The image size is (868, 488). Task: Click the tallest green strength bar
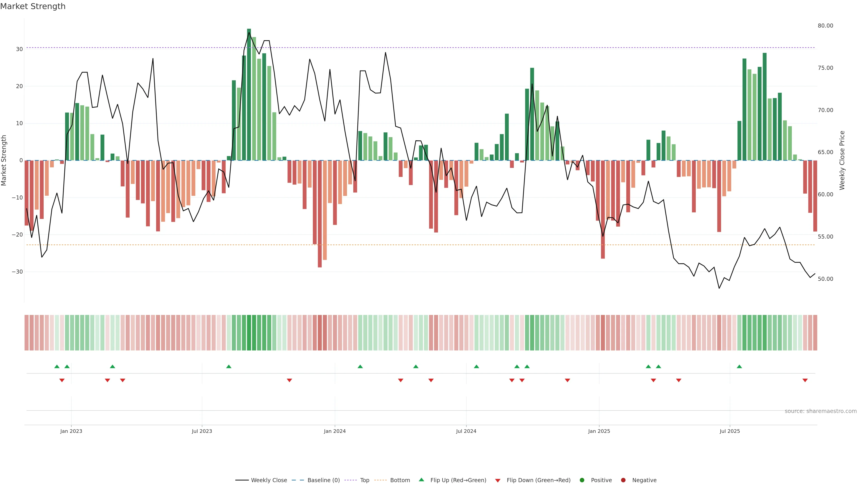(x=249, y=94)
